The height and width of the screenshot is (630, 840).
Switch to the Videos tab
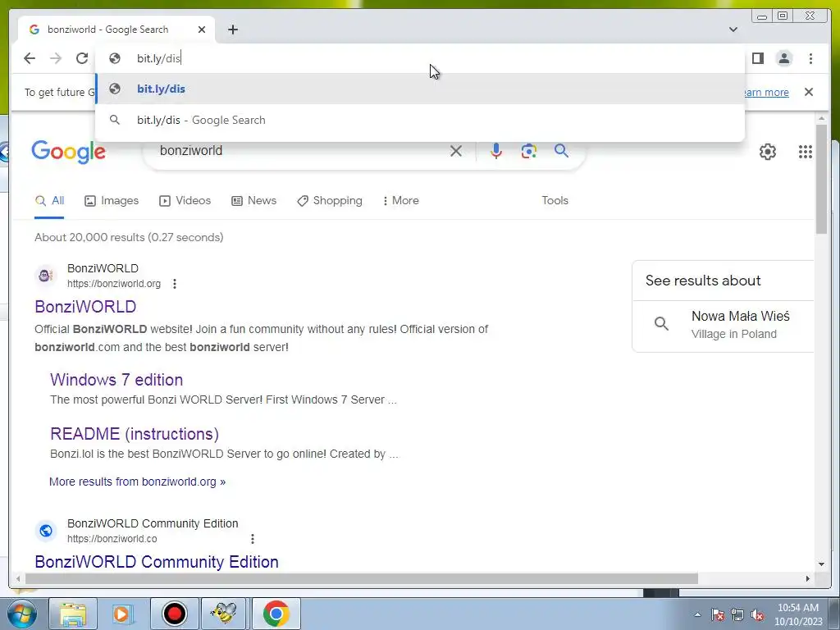coord(185,201)
